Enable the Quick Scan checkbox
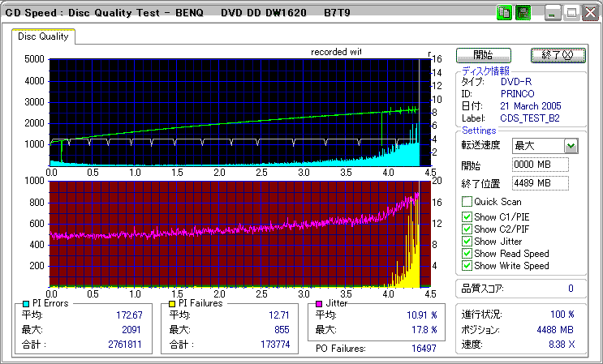 point(467,202)
